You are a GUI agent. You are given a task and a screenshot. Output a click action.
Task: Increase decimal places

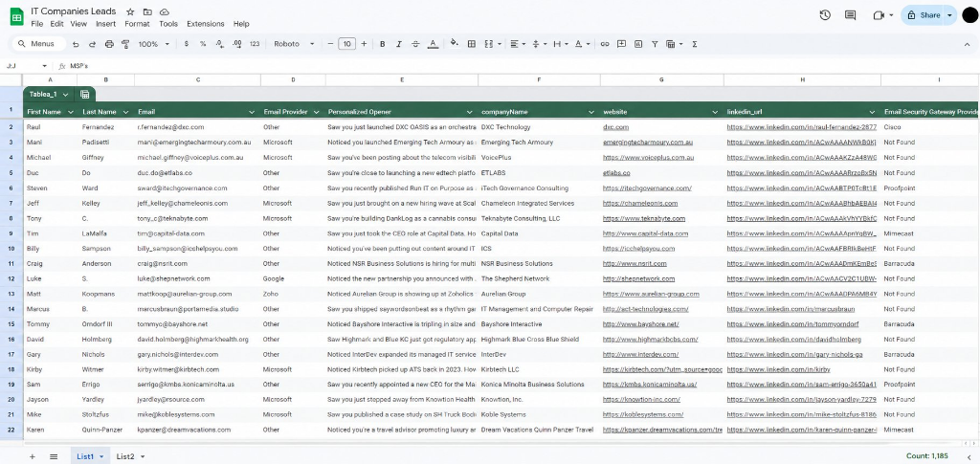(x=237, y=44)
